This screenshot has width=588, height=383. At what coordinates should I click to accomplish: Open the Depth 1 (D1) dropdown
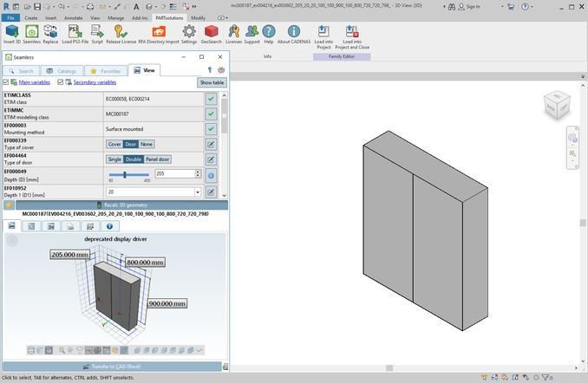pos(198,191)
